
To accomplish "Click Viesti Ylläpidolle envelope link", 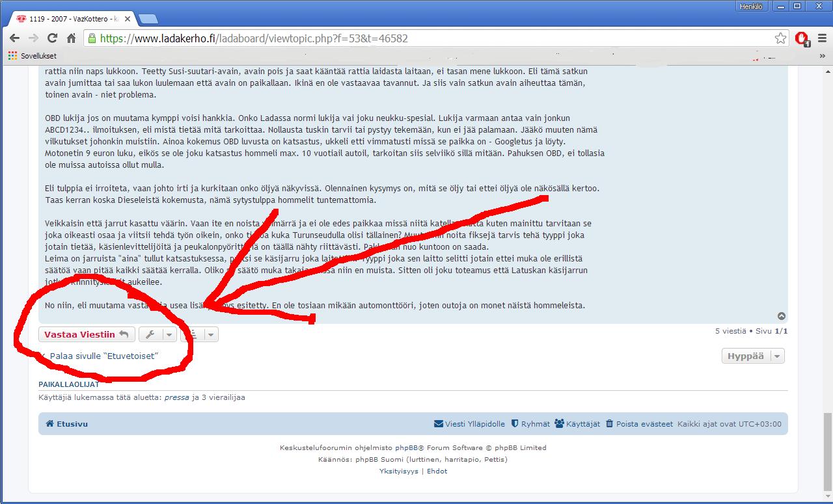I will (x=469, y=424).
